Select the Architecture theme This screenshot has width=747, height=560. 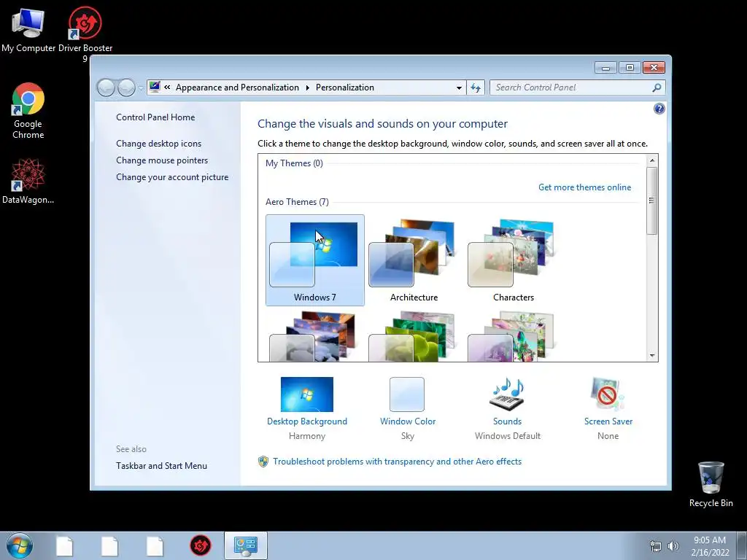(414, 260)
